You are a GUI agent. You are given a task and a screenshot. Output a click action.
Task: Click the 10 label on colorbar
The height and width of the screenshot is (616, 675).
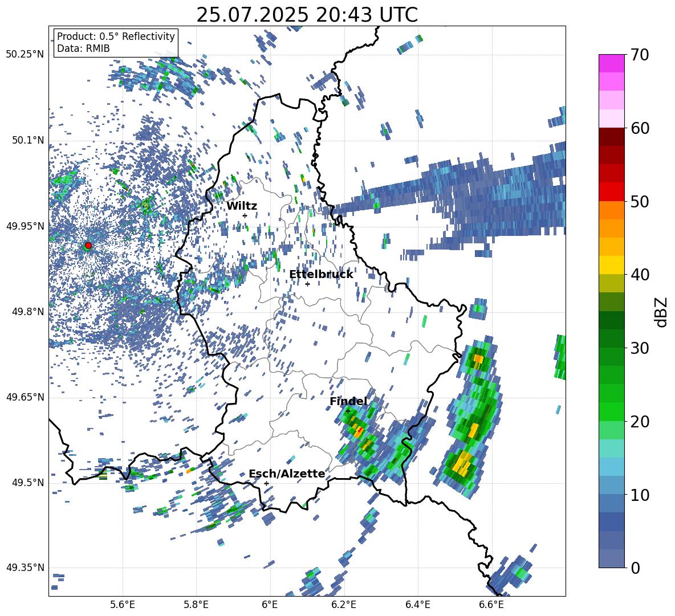[640, 495]
